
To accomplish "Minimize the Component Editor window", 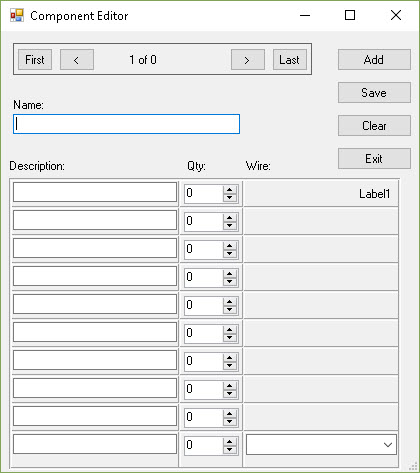I will point(305,15).
